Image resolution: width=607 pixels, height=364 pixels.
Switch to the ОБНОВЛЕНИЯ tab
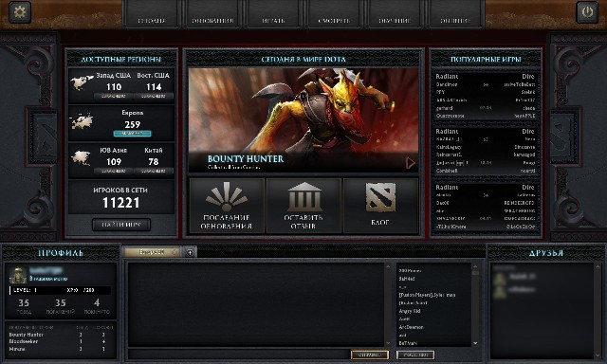(212, 14)
